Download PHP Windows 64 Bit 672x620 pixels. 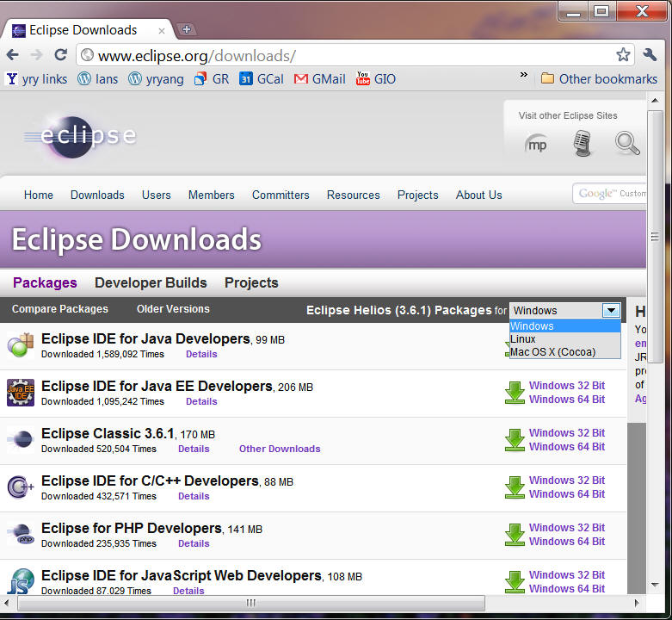pyautogui.click(x=566, y=542)
